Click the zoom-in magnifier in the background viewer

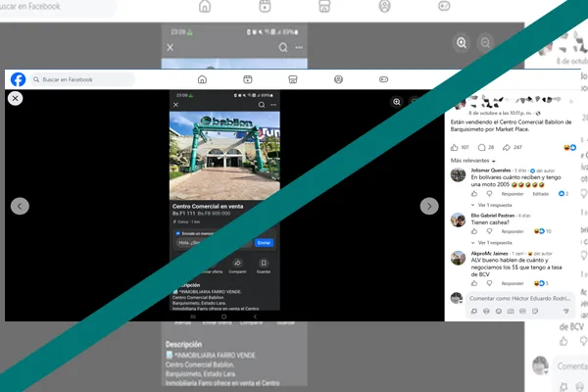pyautogui.click(x=462, y=43)
